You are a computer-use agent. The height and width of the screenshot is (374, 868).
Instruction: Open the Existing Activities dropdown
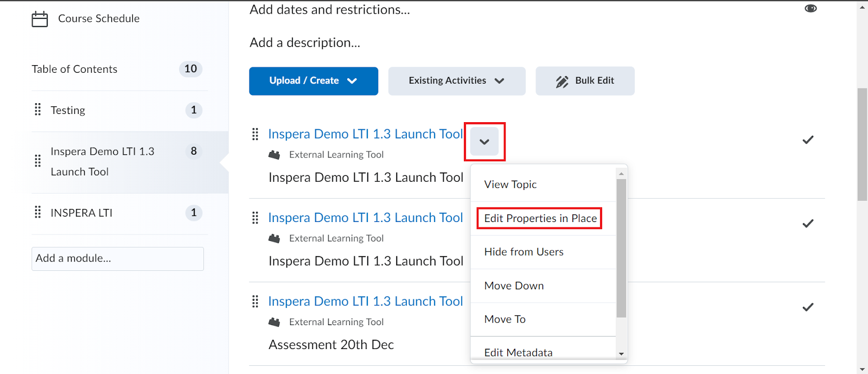click(457, 81)
